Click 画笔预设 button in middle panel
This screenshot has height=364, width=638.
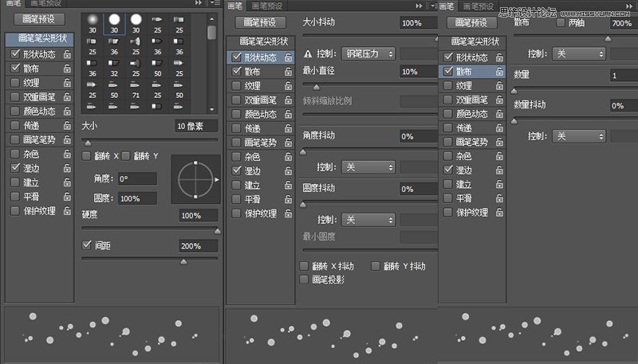pyautogui.click(x=260, y=22)
